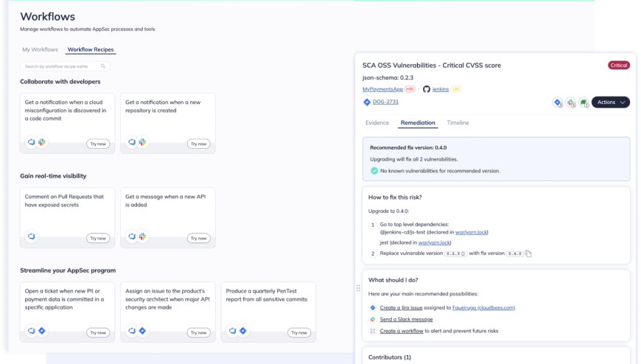Click the panel drag handle on left edge
641x364 pixels.
(x=358, y=288)
